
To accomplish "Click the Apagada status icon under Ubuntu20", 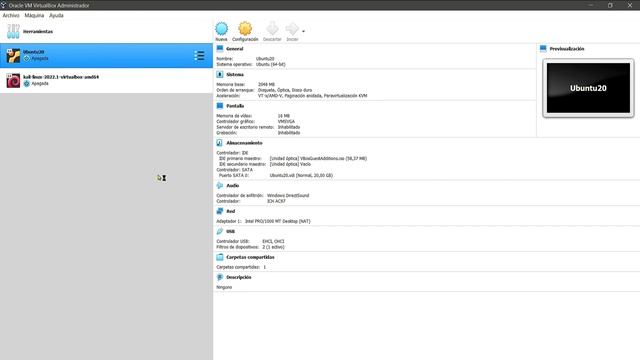I will pos(27,59).
